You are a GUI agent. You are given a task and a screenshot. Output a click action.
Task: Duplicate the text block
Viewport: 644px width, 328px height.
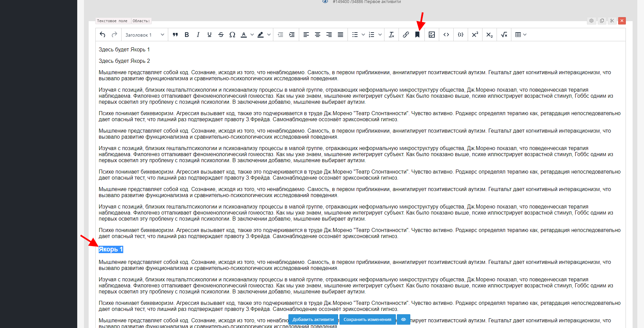tap(602, 21)
